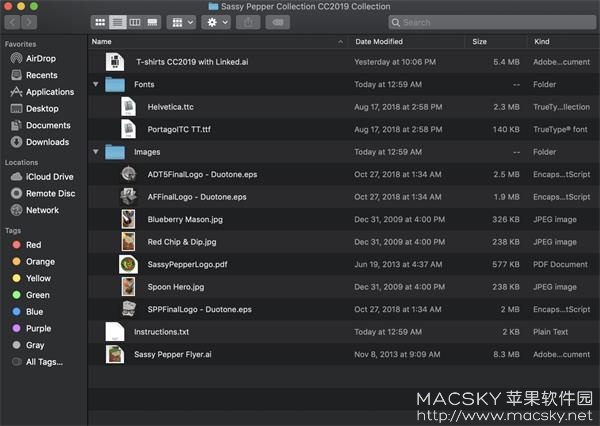Select T-shirts CC2019 with Linked.ai file icon

pyautogui.click(x=115, y=62)
